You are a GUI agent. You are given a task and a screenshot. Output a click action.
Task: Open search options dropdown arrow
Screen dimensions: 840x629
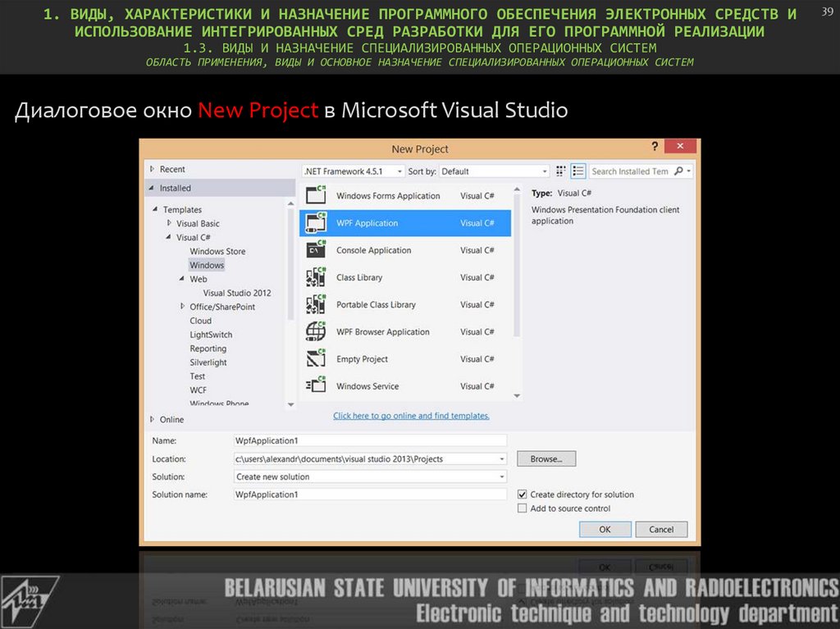click(x=689, y=171)
